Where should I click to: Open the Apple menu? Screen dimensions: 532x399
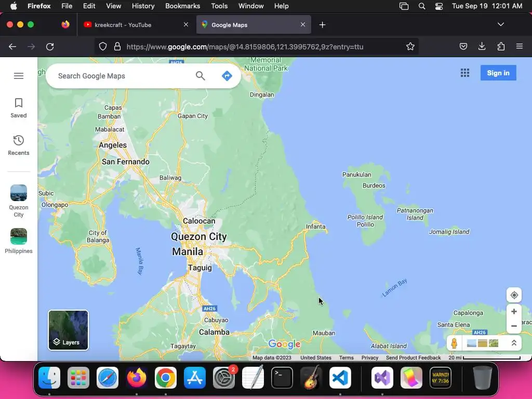click(x=14, y=6)
